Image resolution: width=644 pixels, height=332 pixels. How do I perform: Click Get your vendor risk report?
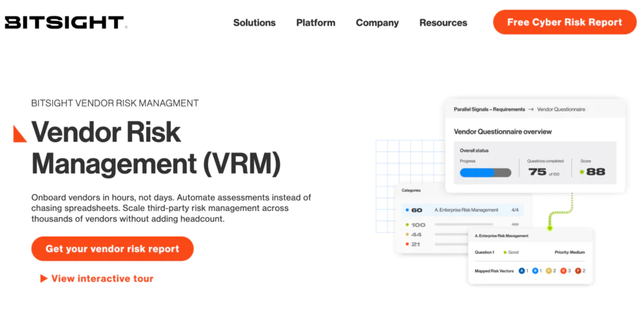click(x=112, y=248)
